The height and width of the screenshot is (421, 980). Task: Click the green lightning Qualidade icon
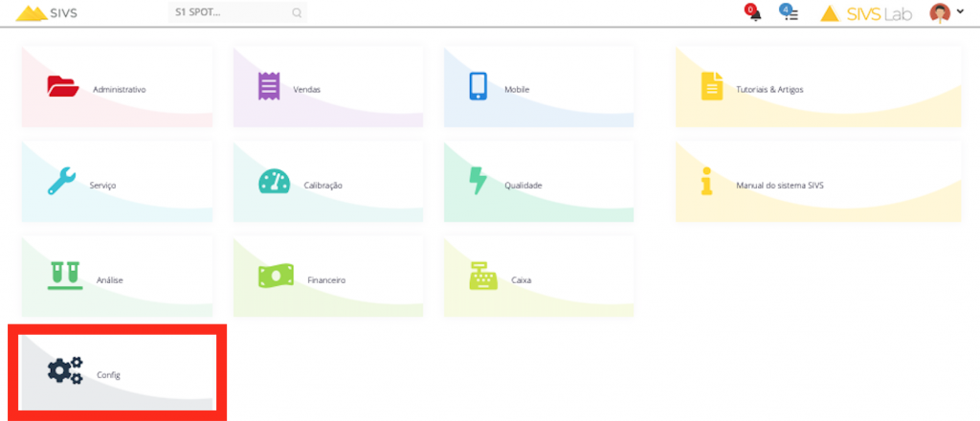[x=479, y=181]
